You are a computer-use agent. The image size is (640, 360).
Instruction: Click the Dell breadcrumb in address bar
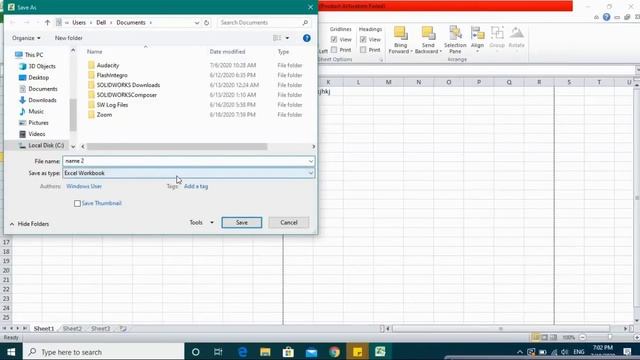(x=101, y=22)
